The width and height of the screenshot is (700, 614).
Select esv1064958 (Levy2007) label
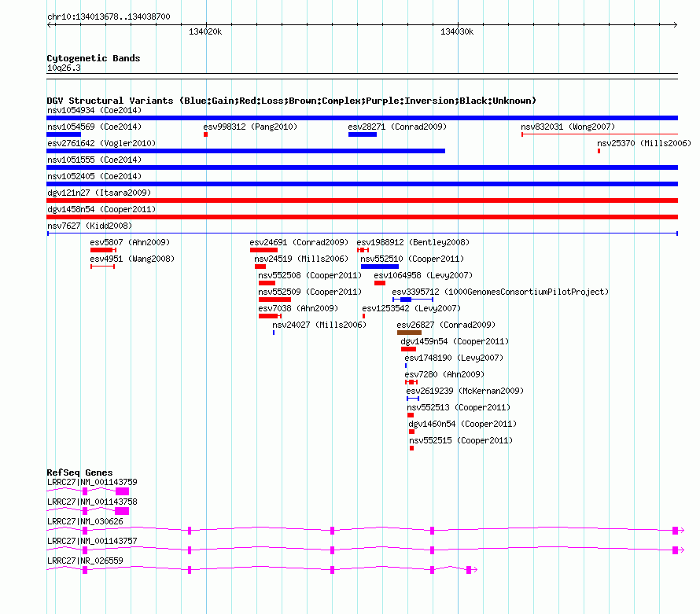click(x=423, y=275)
